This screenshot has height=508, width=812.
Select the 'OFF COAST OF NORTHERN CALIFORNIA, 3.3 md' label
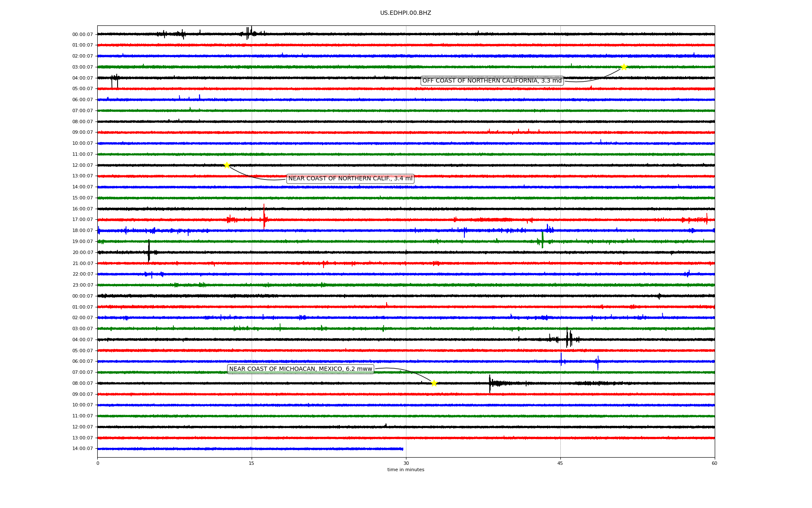point(492,81)
